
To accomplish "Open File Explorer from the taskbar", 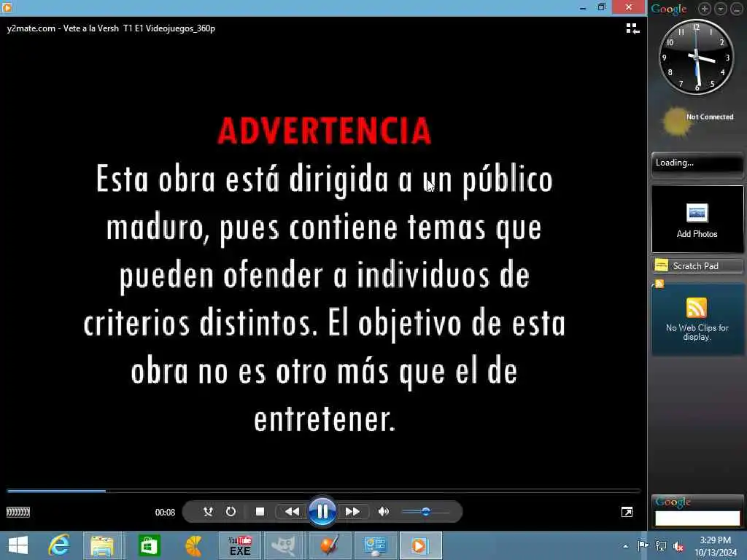I will coord(102,545).
